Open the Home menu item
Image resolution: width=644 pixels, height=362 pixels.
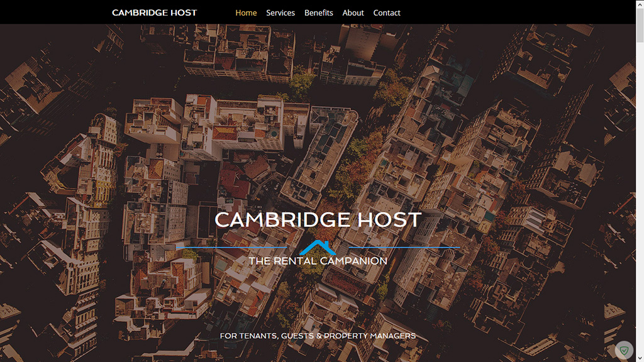pyautogui.click(x=246, y=13)
